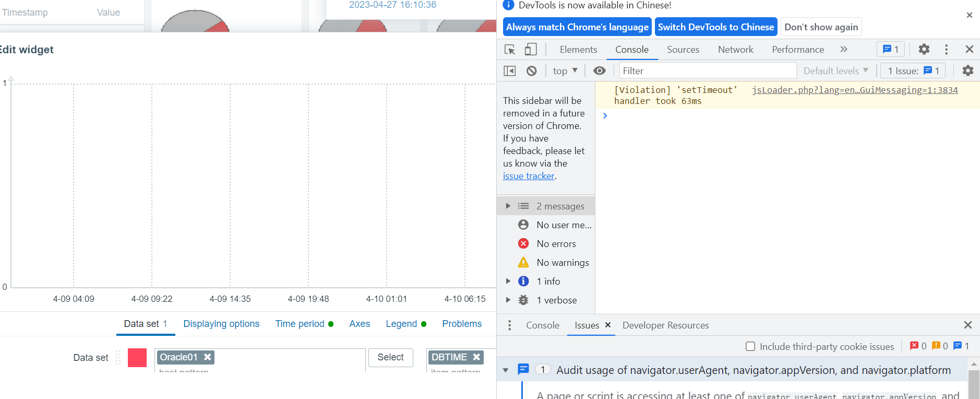Click the blue issue count badge in drawer
Image resolution: width=980 pixels, height=399 pixels.
click(961, 346)
